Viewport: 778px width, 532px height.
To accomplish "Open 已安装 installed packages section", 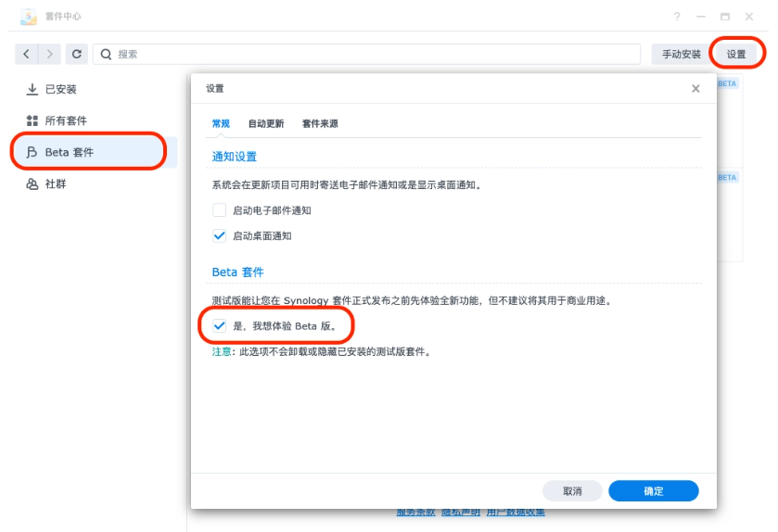I will pos(60,89).
